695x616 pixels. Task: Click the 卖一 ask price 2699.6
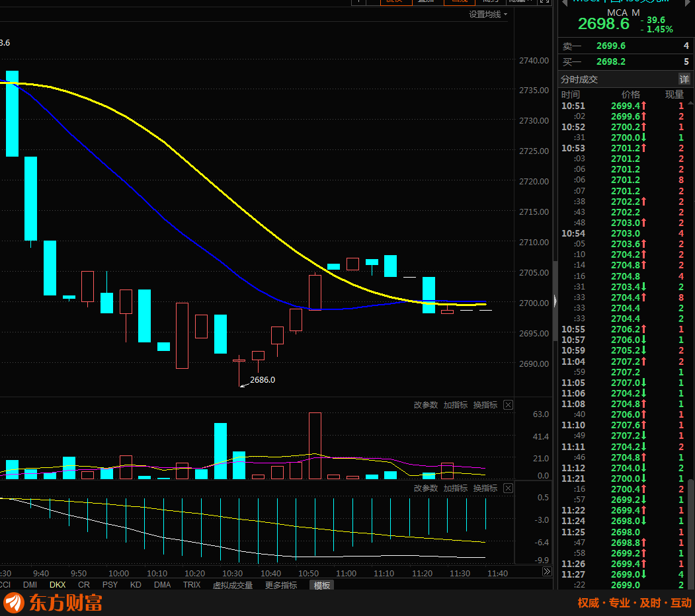click(611, 46)
